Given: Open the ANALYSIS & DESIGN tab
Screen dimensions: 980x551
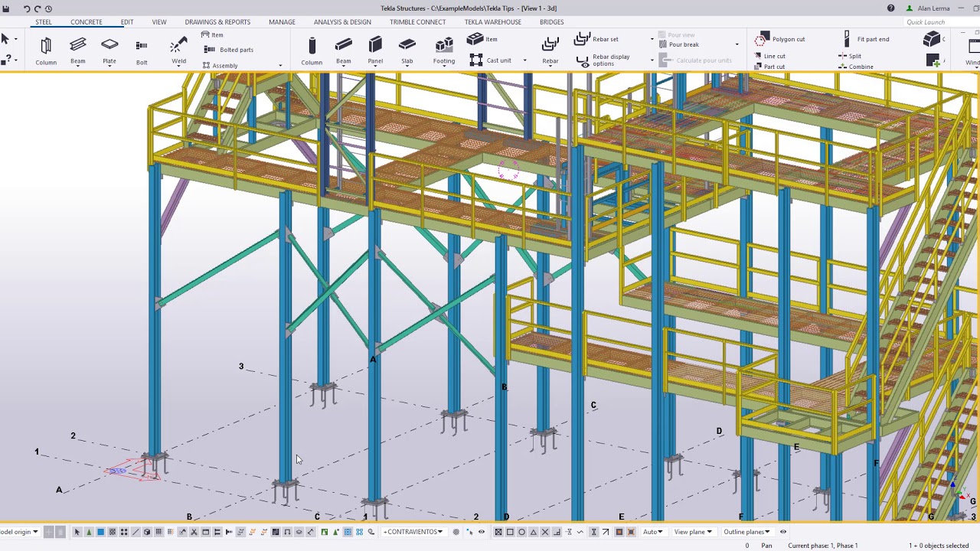Looking at the screenshot, I should click(342, 21).
